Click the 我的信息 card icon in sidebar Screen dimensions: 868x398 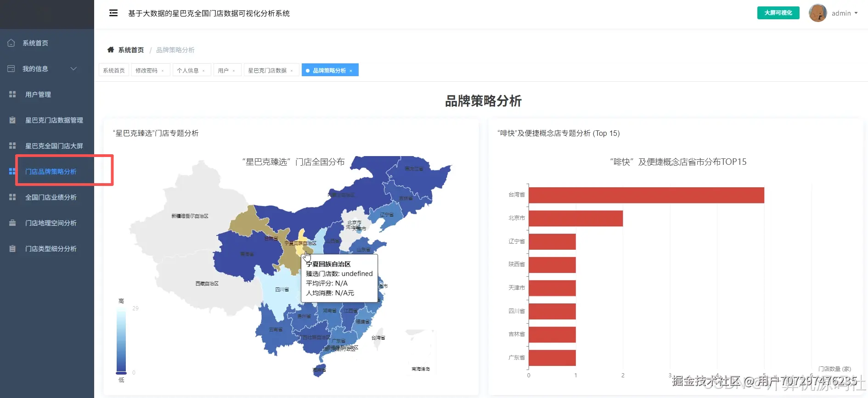[11, 68]
